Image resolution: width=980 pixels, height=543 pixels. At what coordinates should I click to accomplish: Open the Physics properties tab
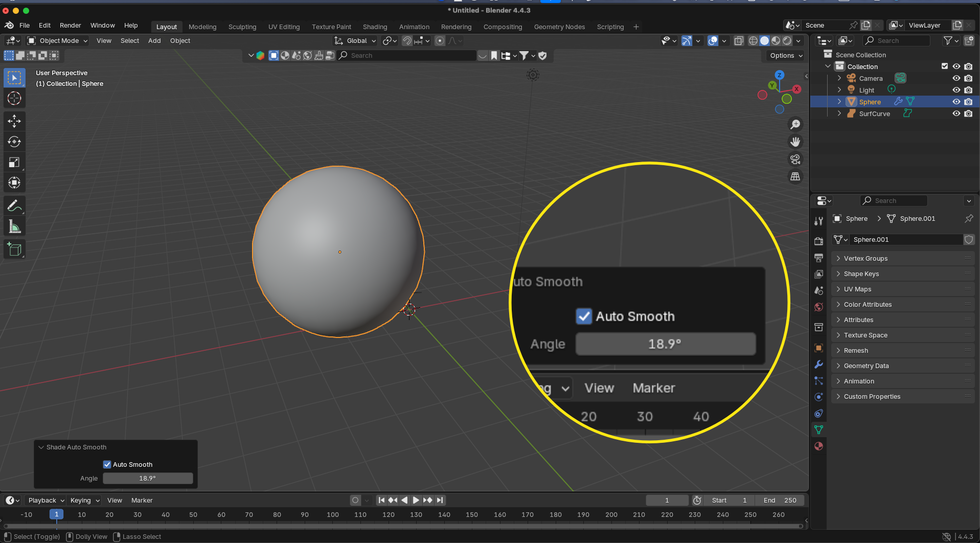point(819,397)
